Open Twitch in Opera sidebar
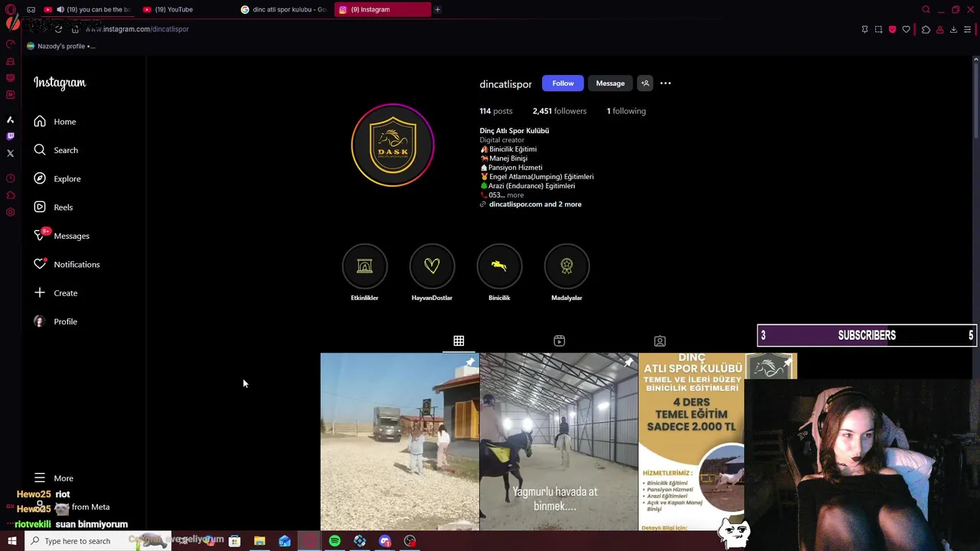 11,136
